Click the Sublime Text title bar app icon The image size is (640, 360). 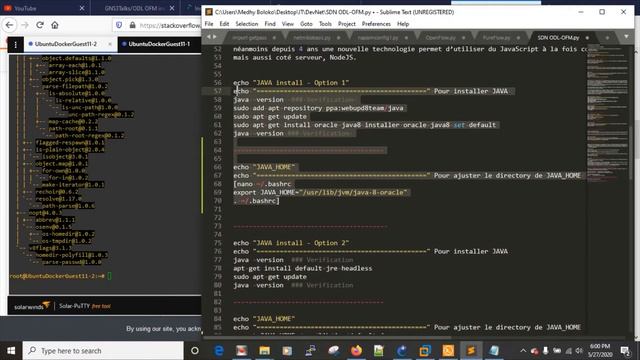(209, 12)
